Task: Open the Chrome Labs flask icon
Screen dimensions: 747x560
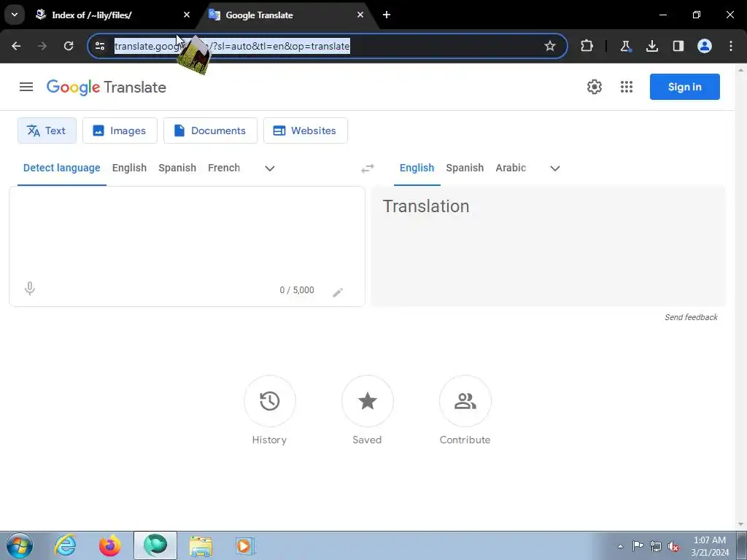Action: 625,46
